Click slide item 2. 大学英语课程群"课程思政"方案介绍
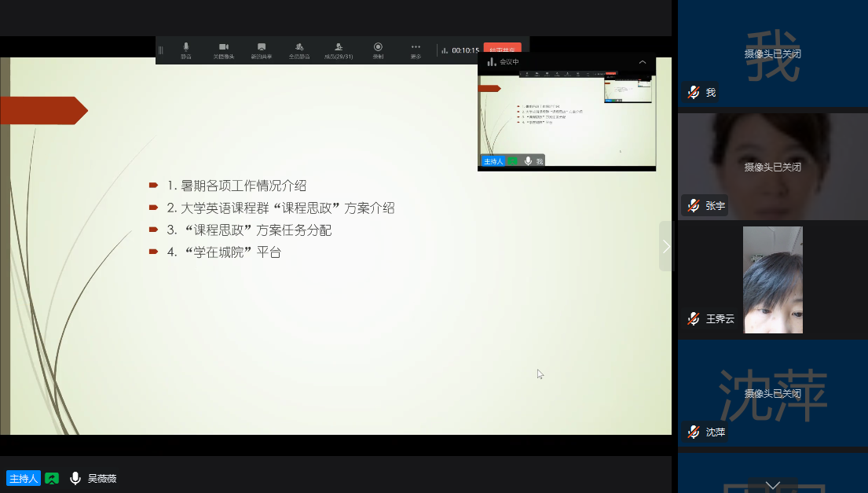Screen dimensions: 868x493 pos(280,208)
